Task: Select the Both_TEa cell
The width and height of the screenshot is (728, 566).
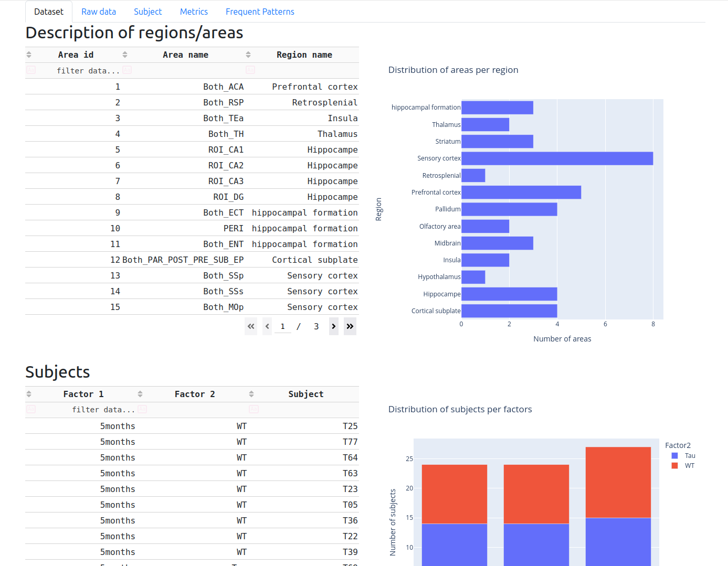Action: (x=183, y=118)
